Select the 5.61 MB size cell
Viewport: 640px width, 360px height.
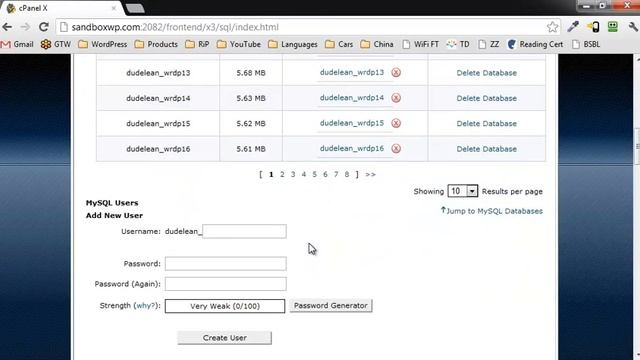tap(251, 149)
